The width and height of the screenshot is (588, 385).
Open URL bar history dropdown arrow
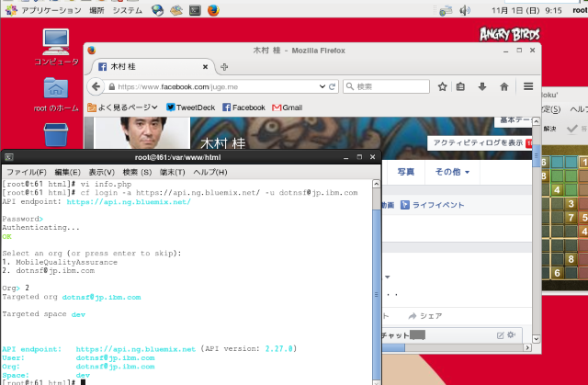[322, 86]
